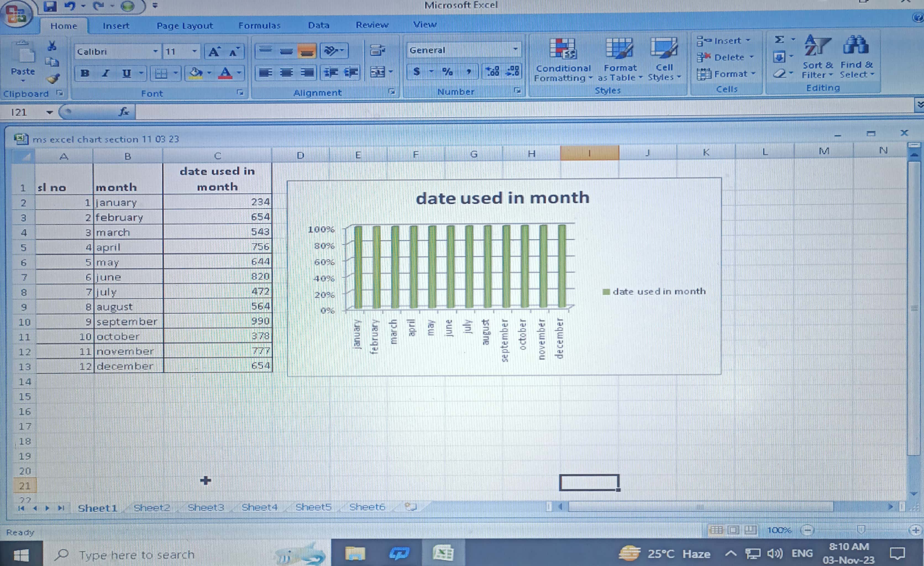The height and width of the screenshot is (566, 924).
Task: Open the font name Calibri dropdown
Action: pyautogui.click(x=155, y=51)
